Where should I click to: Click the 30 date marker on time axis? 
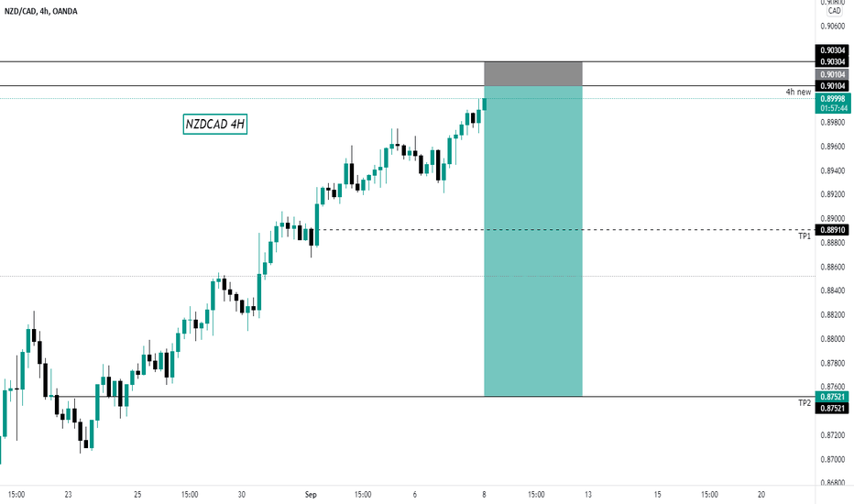(x=241, y=495)
